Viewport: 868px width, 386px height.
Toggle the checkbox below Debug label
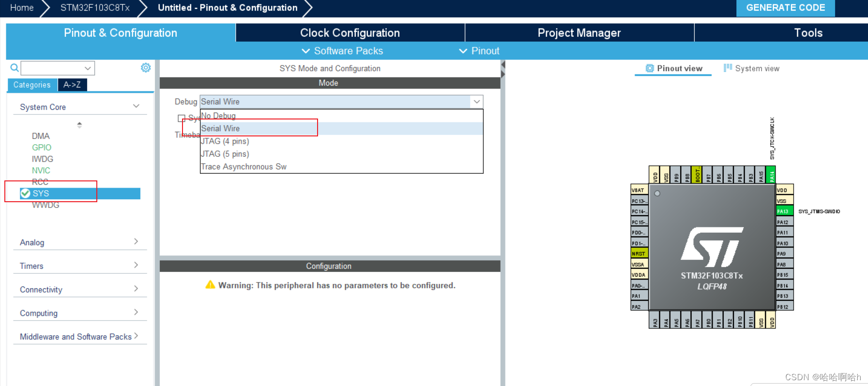(182, 118)
